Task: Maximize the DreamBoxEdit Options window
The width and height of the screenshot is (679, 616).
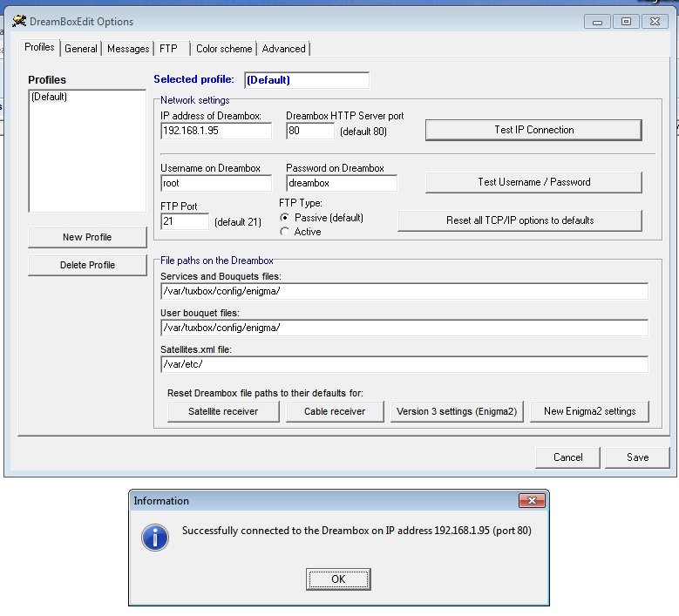Action: pos(626,22)
